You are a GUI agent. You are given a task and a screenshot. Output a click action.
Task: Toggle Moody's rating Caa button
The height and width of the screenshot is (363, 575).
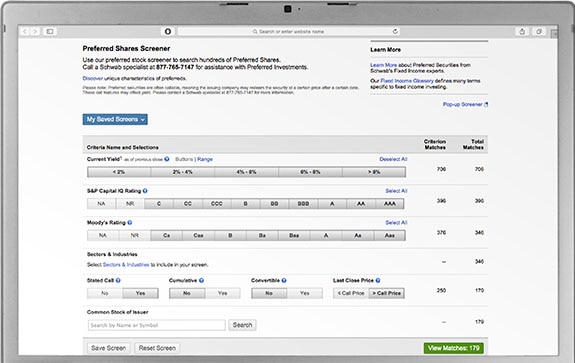[198, 235]
